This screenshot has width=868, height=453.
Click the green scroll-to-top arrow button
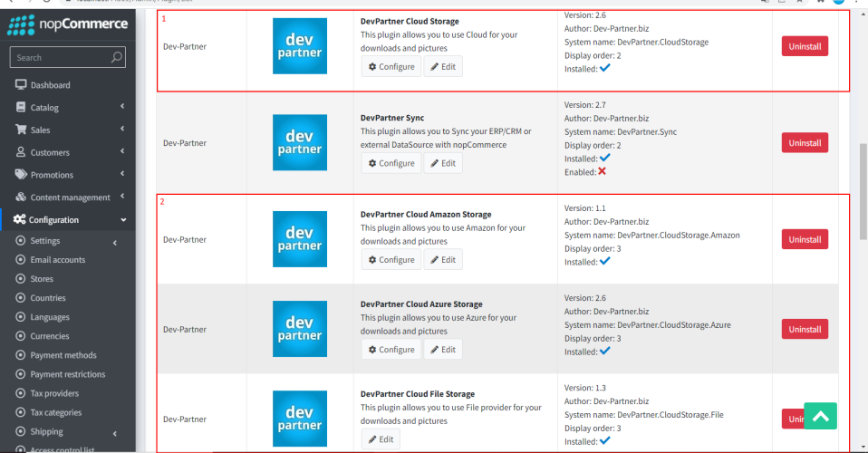(820, 416)
